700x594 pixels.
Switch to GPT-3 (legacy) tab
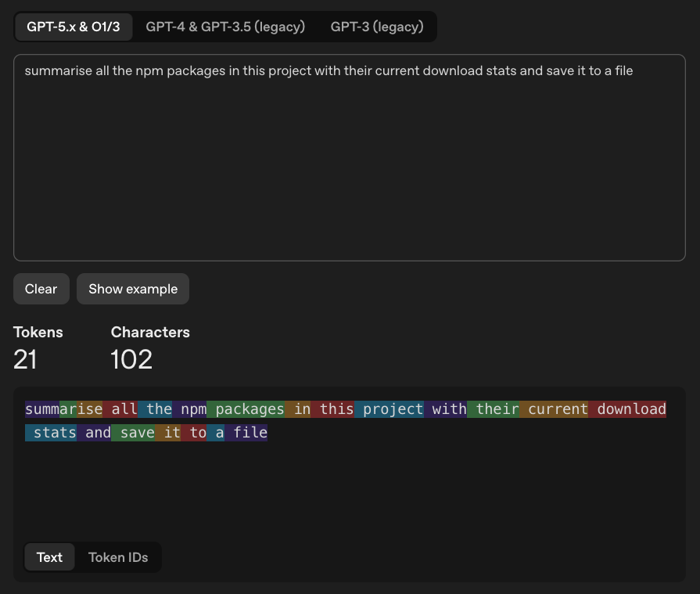coord(377,27)
